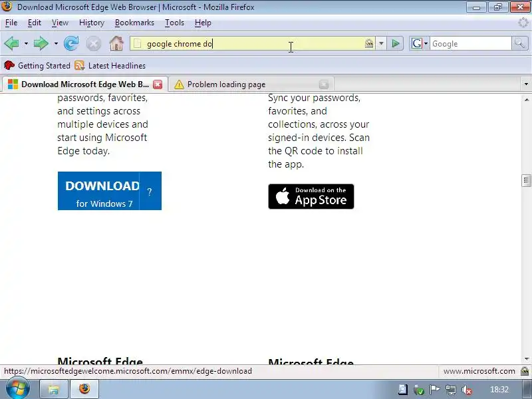This screenshot has height=399, width=532.
Task: Open Windows Explorer from taskbar
Action: 54,389
